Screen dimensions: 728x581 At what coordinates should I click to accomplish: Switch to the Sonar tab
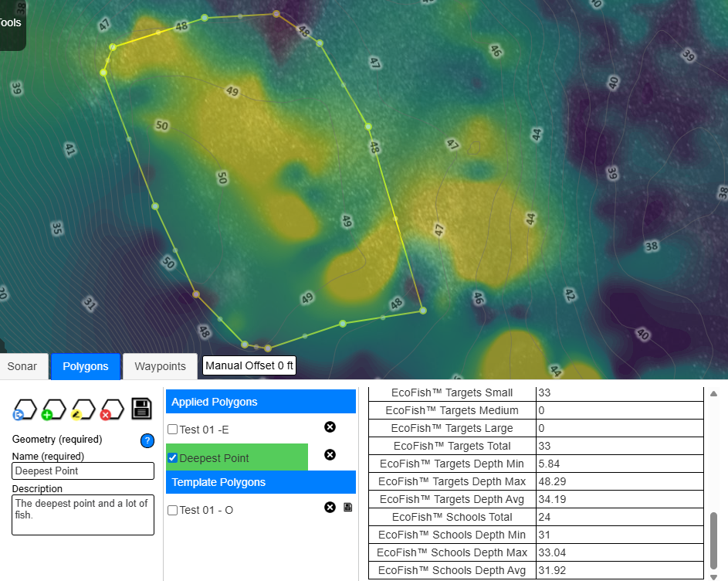[x=22, y=366]
